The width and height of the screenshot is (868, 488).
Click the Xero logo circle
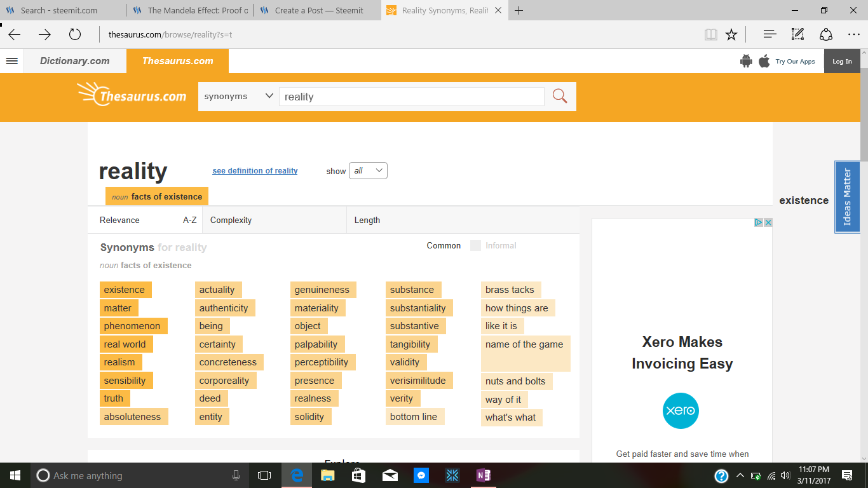point(681,410)
